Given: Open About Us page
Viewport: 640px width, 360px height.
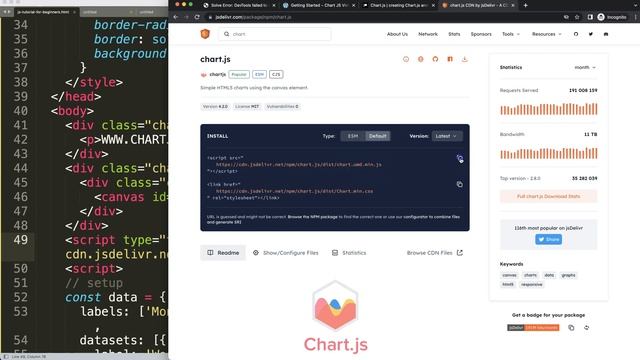Looking at the screenshot, I should [x=397, y=34].
